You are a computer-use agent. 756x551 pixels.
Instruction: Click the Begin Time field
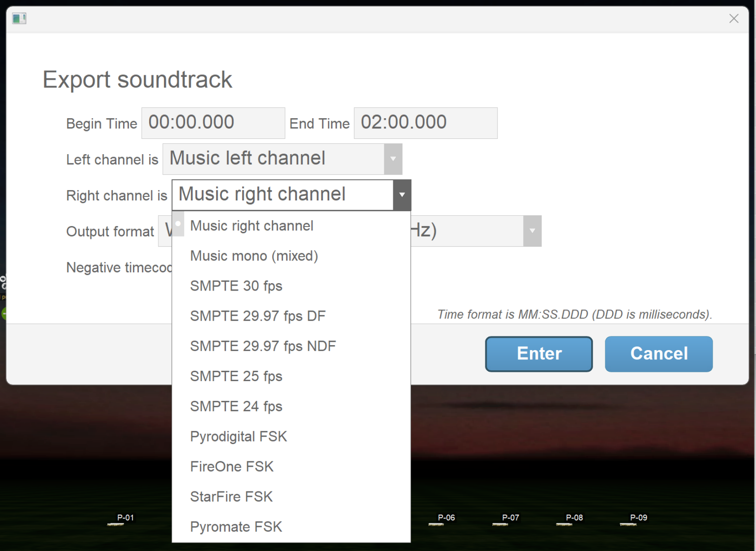[x=213, y=123]
